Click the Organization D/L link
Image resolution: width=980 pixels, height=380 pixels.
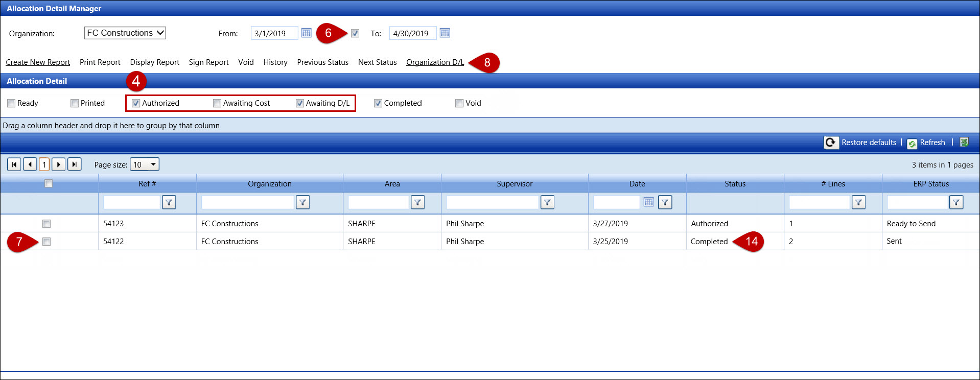point(435,62)
